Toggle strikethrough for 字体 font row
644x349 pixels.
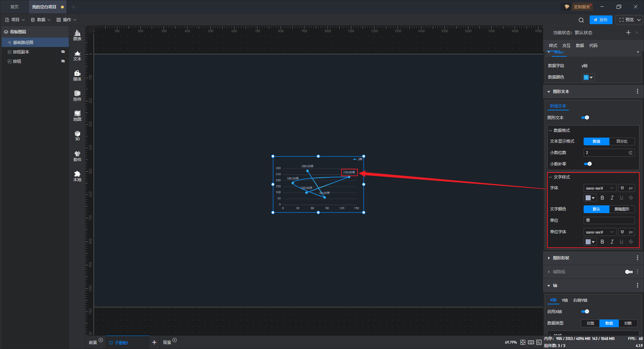point(631,198)
